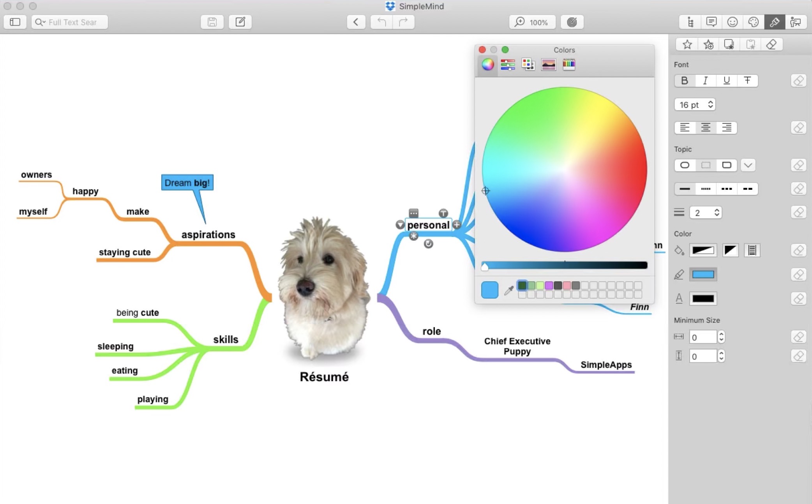812x504 pixels.
Task: Click the Full Text Search field
Action: 72,22
